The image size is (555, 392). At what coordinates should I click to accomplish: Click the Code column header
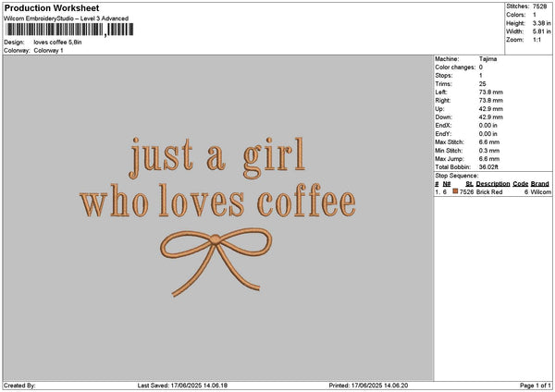(521, 184)
